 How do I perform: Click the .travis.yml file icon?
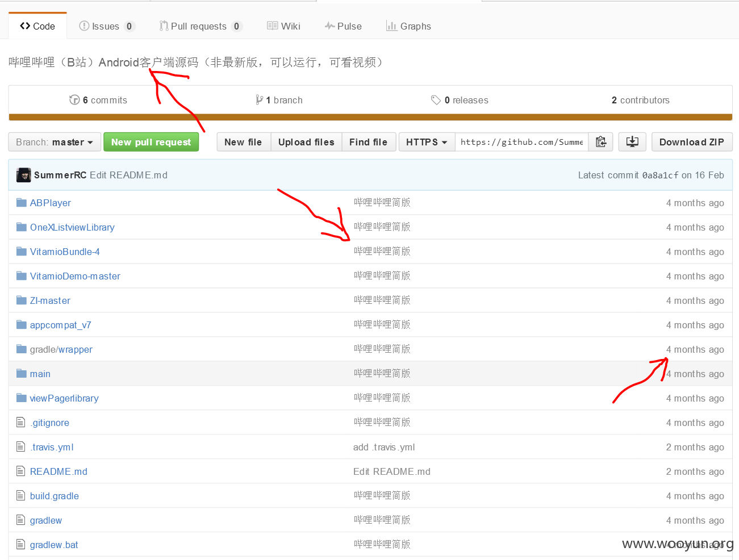(x=21, y=447)
